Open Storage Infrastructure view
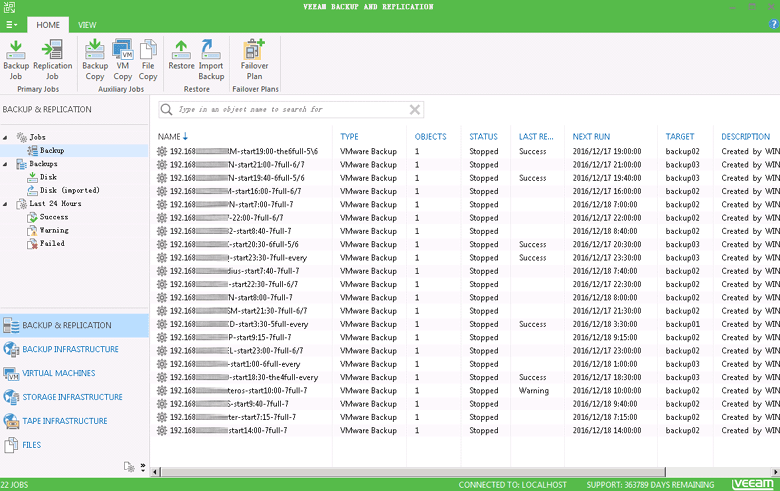Image resolution: width=780 pixels, height=491 pixels. coord(74,397)
